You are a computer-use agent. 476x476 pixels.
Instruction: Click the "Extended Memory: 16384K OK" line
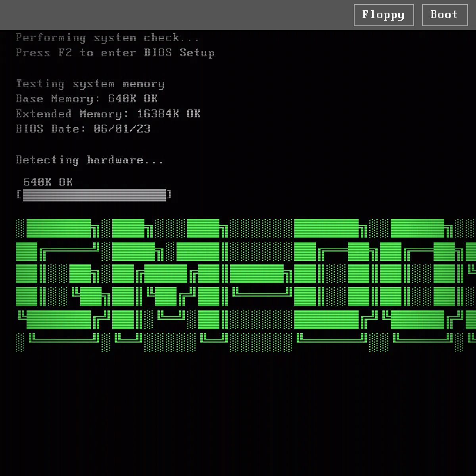pyautogui.click(x=108, y=114)
